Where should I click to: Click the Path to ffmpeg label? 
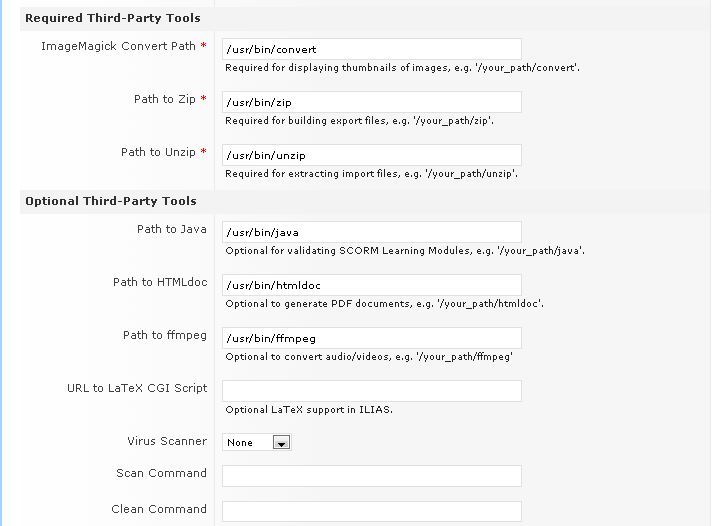(165, 335)
